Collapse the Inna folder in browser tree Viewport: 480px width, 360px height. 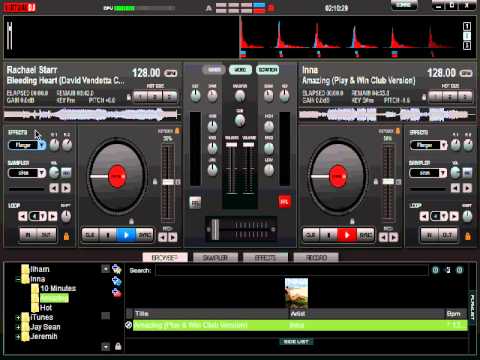(x=18, y=279)
